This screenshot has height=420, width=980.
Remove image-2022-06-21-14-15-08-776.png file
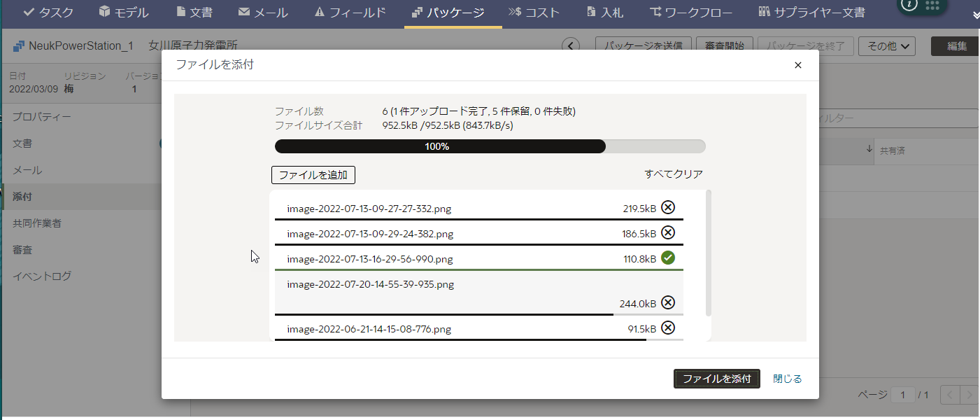tap(668, 328)
